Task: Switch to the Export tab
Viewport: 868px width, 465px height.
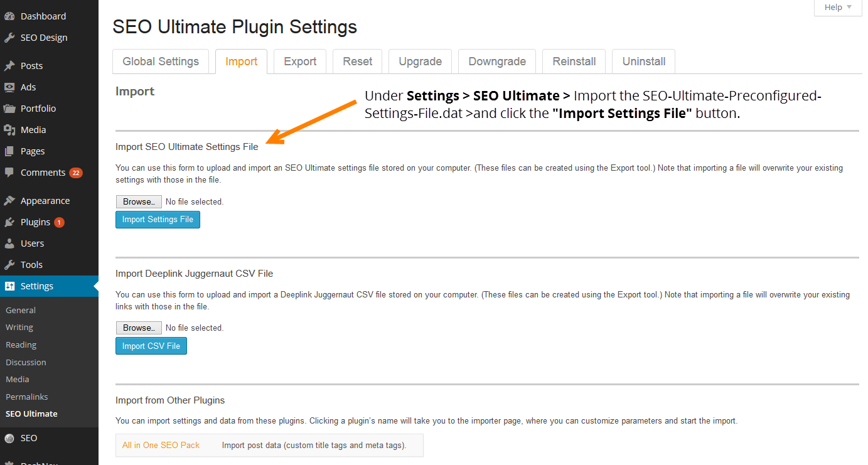Action: pyautogui.click(x=300, y=61)
